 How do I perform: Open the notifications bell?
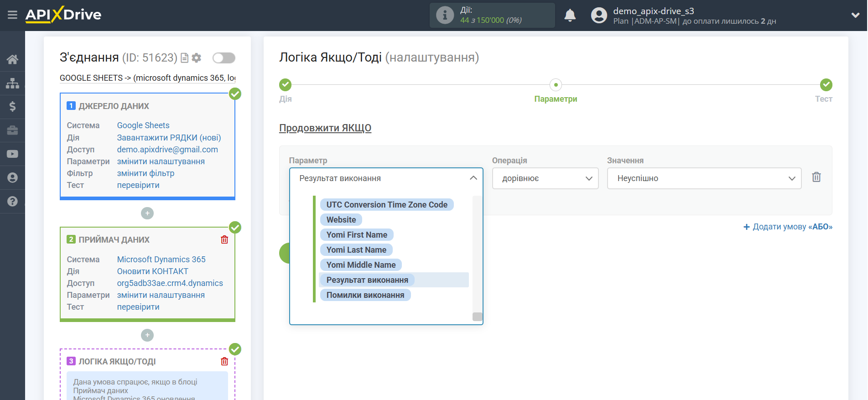coord(570,15)
